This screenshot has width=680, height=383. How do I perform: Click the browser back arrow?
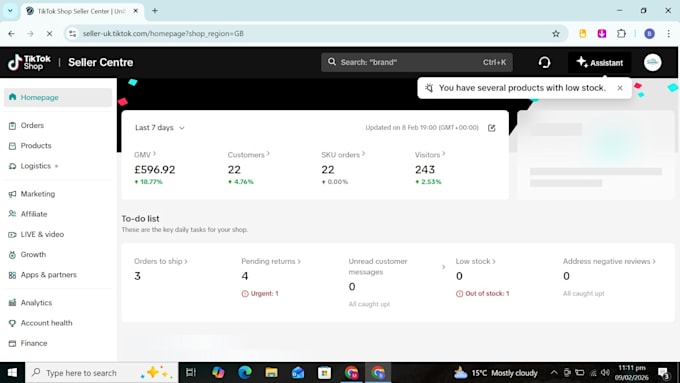[11, 33]
